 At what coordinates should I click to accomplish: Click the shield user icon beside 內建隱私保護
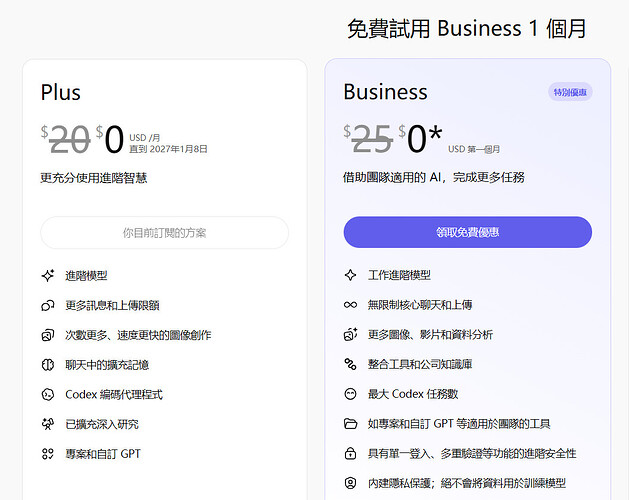[350, 483]
